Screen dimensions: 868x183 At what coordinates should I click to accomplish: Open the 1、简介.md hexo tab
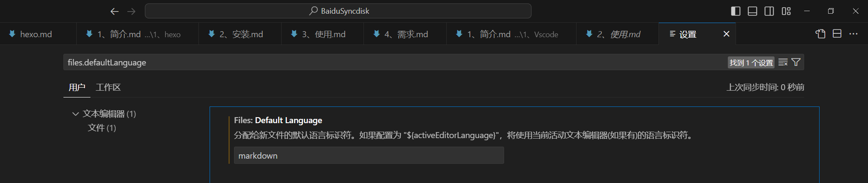pyautogui.click(x=138, y=34)
